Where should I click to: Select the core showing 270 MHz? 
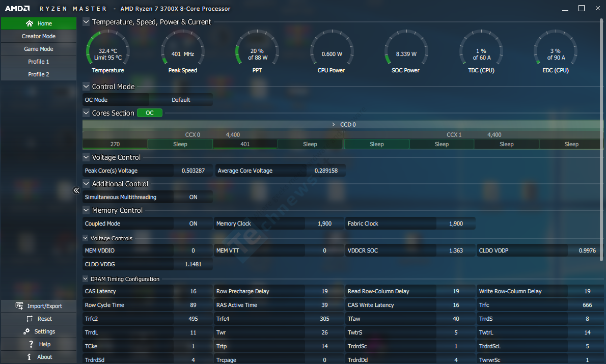click(x=115, y=144)
